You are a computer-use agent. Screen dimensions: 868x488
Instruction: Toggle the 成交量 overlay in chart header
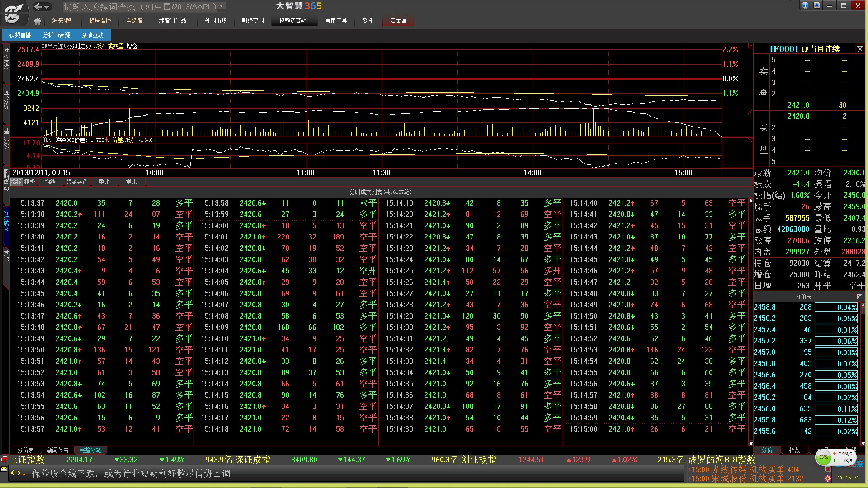pyautogui.click(x=115, y=46)
